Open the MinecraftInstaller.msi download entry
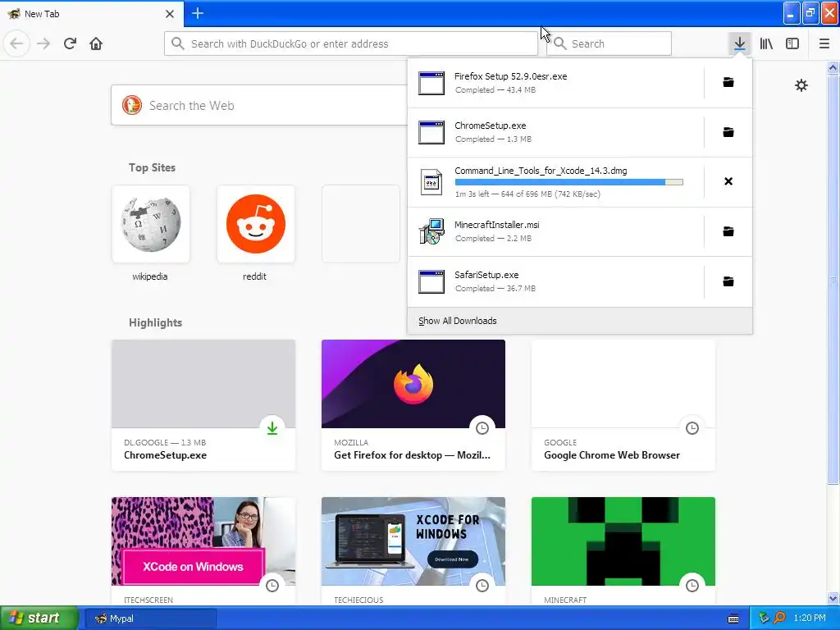The height and width of the screenshot is (630, 840). point(555,232)
